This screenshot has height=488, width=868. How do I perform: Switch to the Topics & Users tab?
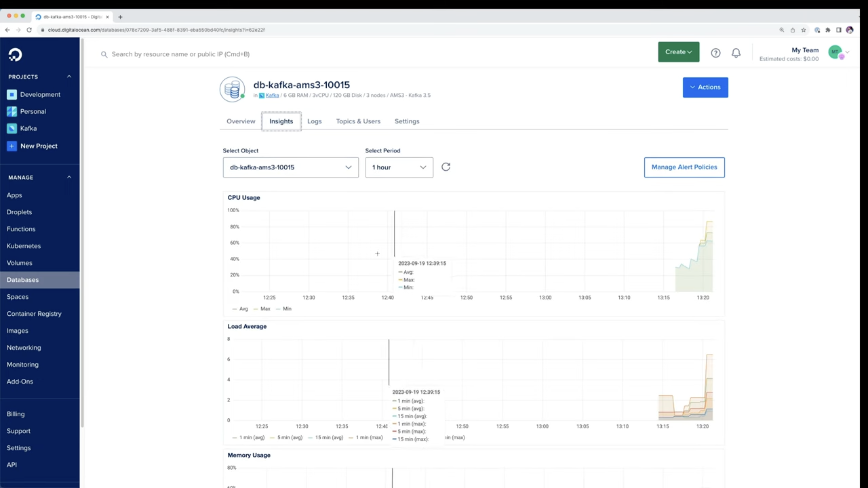(358, 121)
